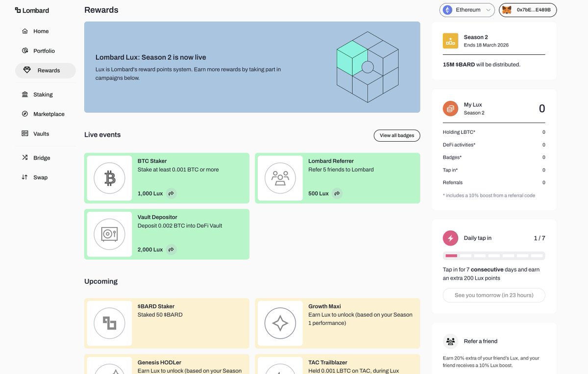
Task: Click the Vaults safe icon
Action: (25, 133)
